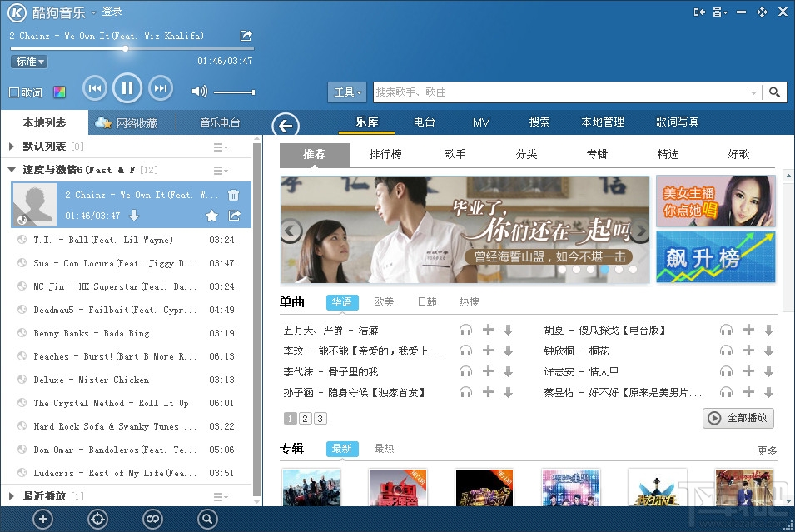Collapse the 速度与激情6 playlist
The height and width of the screenshot is (532, 795).
coord(12,170)
